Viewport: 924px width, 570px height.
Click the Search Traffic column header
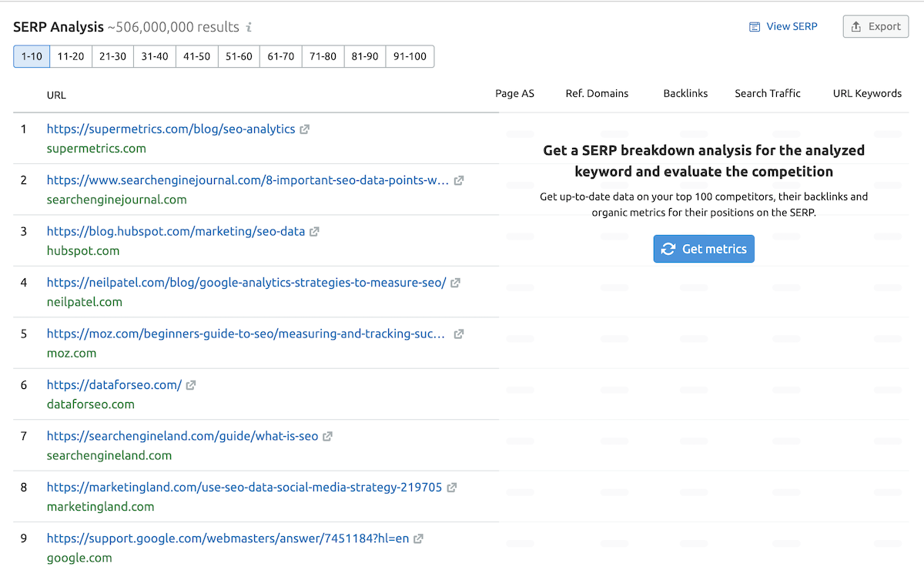coord(767,93)
